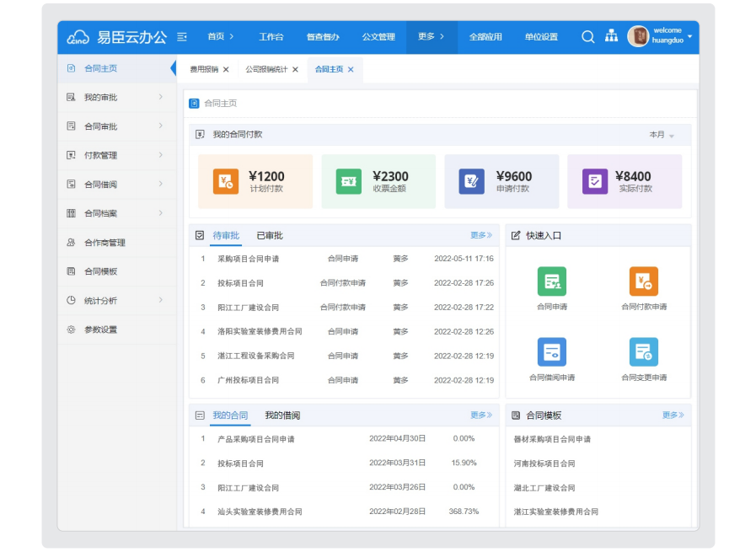Click the blue 申请付款 card icon
Screen dimensions: 756x552
point(471,181)
